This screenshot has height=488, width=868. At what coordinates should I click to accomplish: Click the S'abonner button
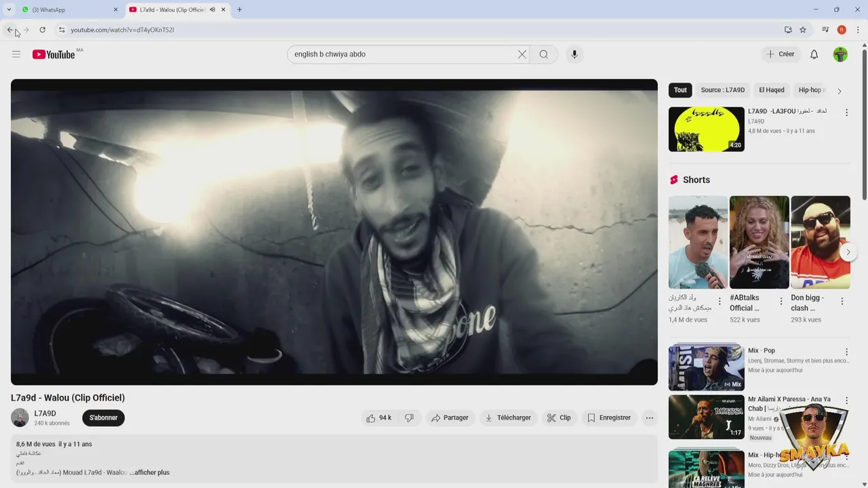pos(104,418)
